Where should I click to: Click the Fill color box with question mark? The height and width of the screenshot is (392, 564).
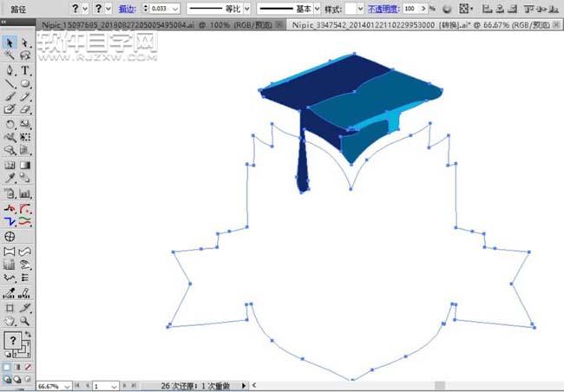(13, 340)
